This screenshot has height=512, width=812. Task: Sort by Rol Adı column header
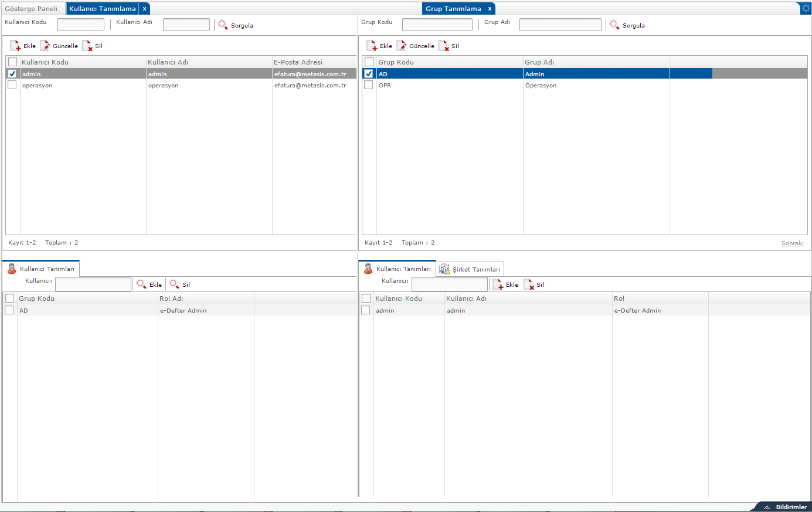pyautogui.click(x=206, y=299)
